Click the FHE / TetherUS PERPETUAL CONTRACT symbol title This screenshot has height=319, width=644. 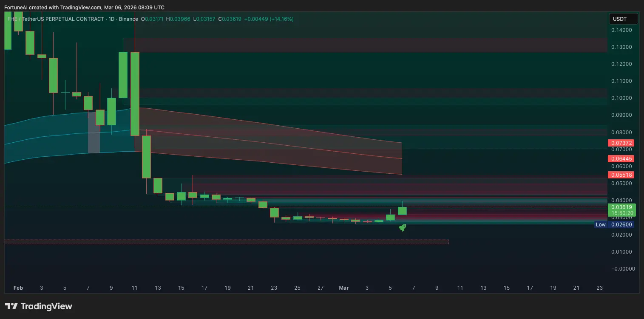[x=56, y=19]
